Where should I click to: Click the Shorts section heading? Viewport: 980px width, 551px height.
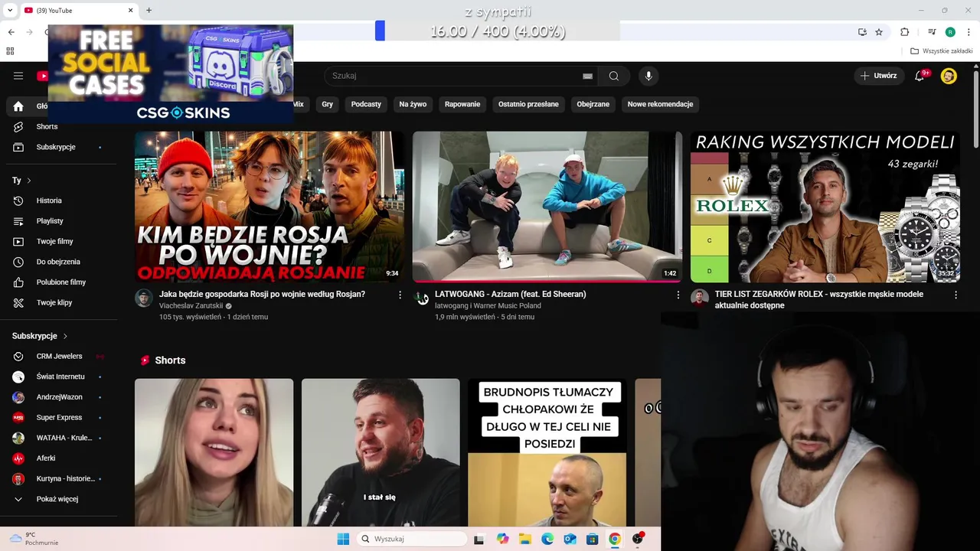point(170,360)
